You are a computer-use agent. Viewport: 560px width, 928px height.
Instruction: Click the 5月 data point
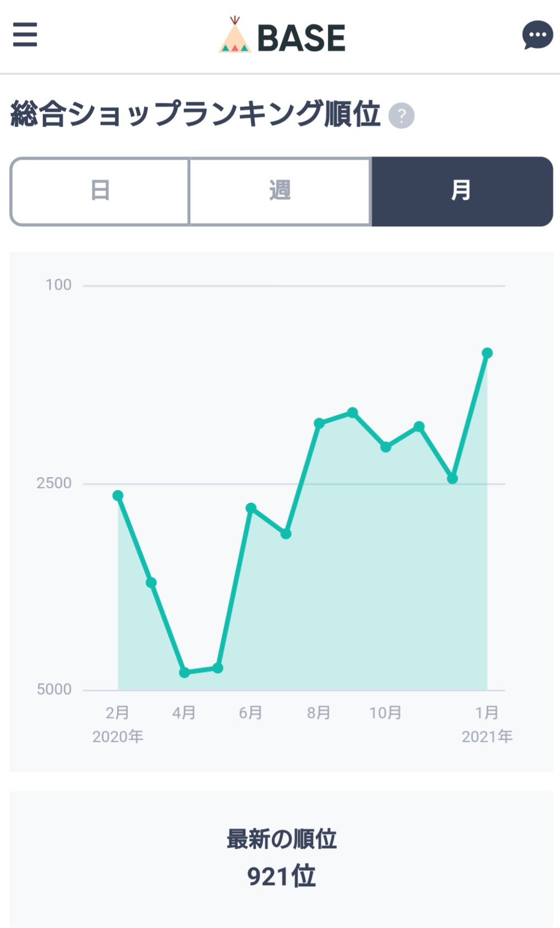218,668
